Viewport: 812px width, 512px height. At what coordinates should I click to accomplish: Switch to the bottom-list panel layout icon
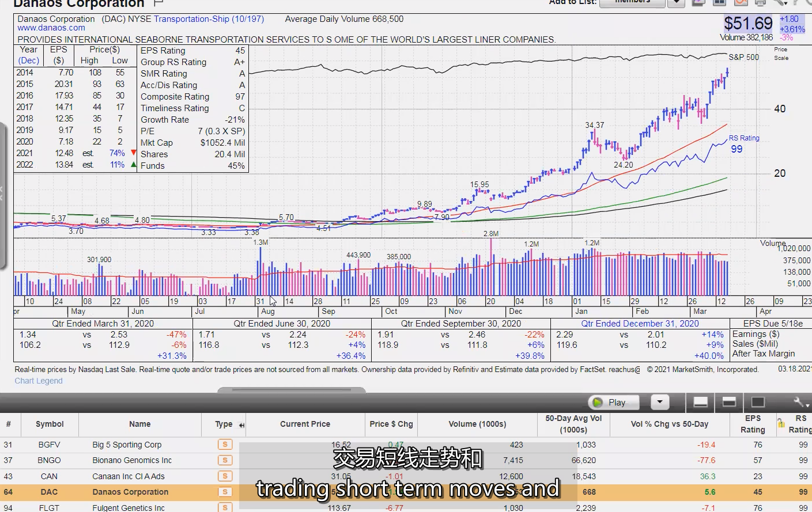[x=700, y=402]
